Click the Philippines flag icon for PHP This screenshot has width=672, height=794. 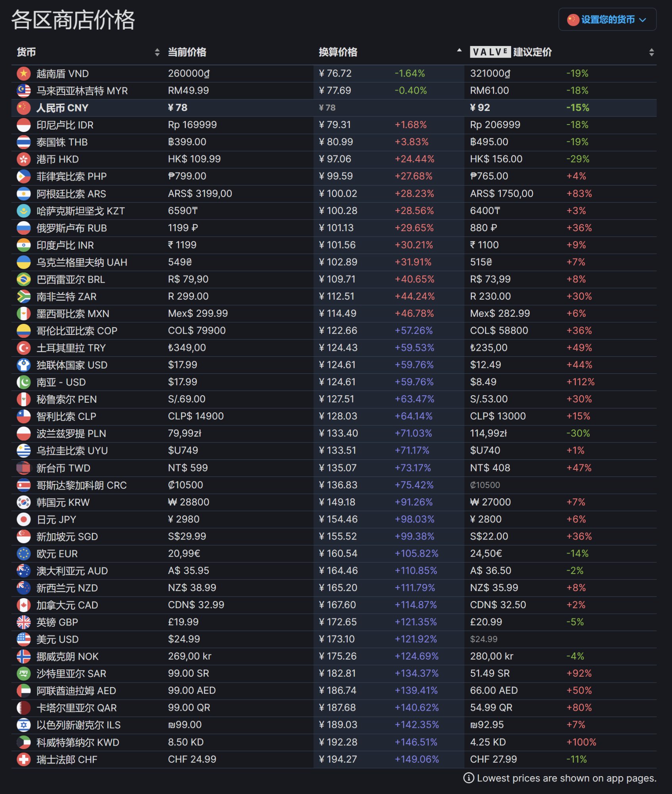tap(24, 176)
